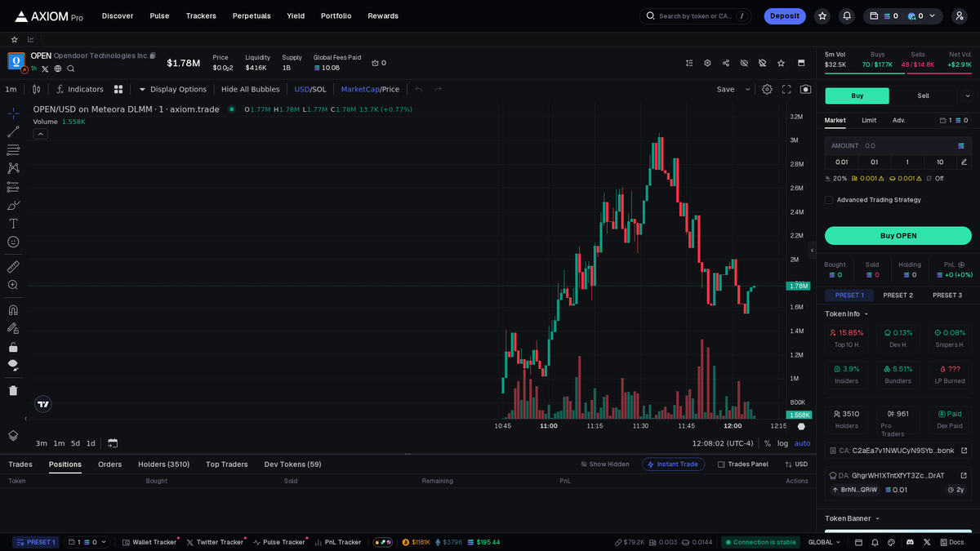Click the Buy OPEN button
Screen dimensions: 980x551
898,236
